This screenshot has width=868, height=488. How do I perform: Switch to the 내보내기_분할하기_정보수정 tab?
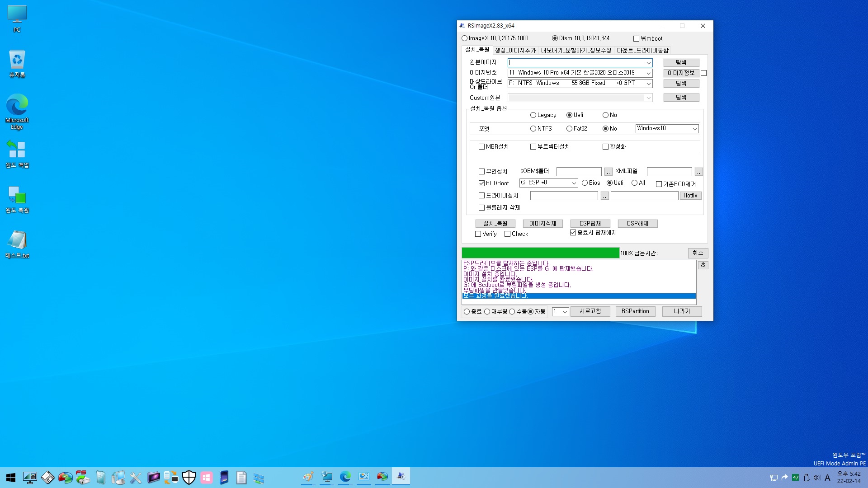coord(576,50)
